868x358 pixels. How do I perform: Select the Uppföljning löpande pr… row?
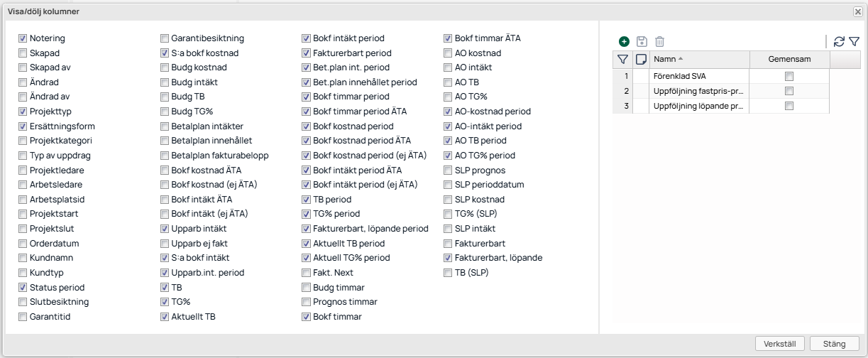tap(699, 106)
